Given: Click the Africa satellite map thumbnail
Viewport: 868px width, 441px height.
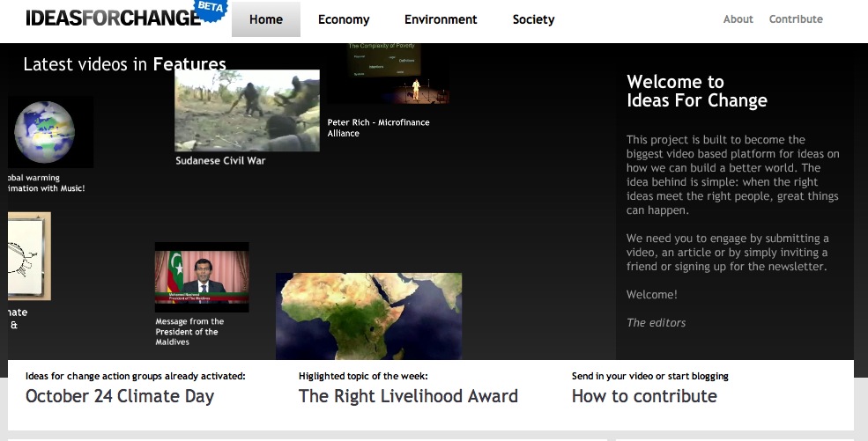Looking at the screenshot, I should click(368, 316).
